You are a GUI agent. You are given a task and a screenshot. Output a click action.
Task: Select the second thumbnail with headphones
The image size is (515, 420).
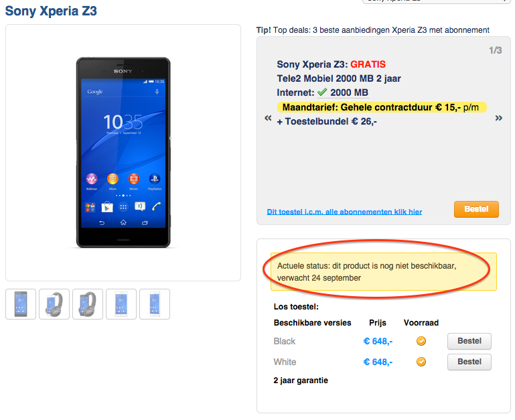pos(54,304)
